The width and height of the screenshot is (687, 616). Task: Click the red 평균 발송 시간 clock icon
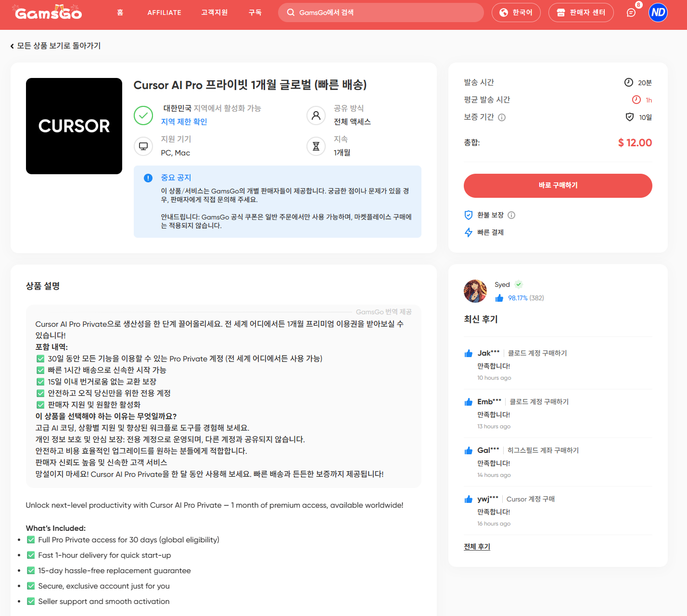coord(636,100)
